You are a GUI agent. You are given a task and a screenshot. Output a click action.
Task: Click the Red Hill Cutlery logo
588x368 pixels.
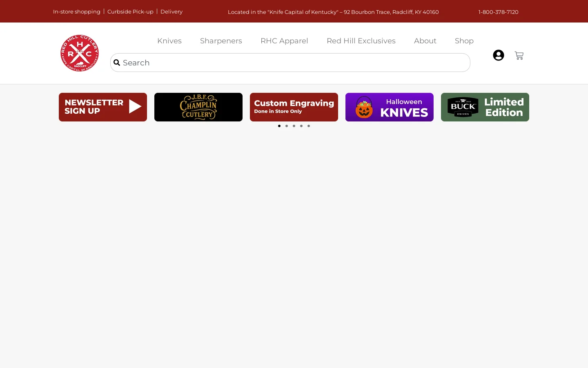[x=80, y=53]
